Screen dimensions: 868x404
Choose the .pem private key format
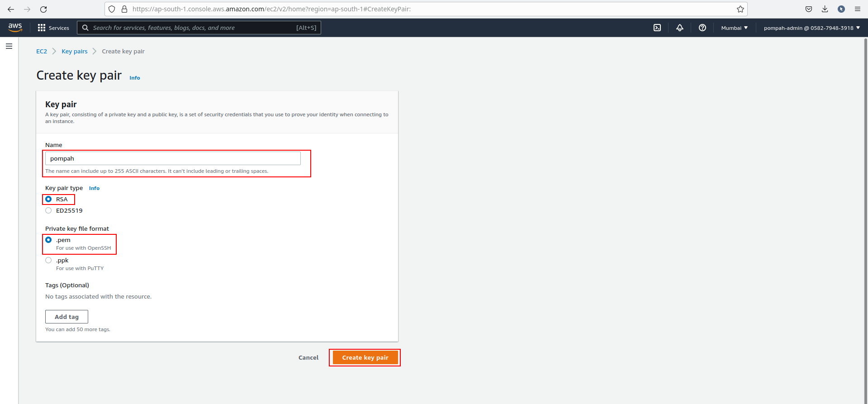(48, 240)
